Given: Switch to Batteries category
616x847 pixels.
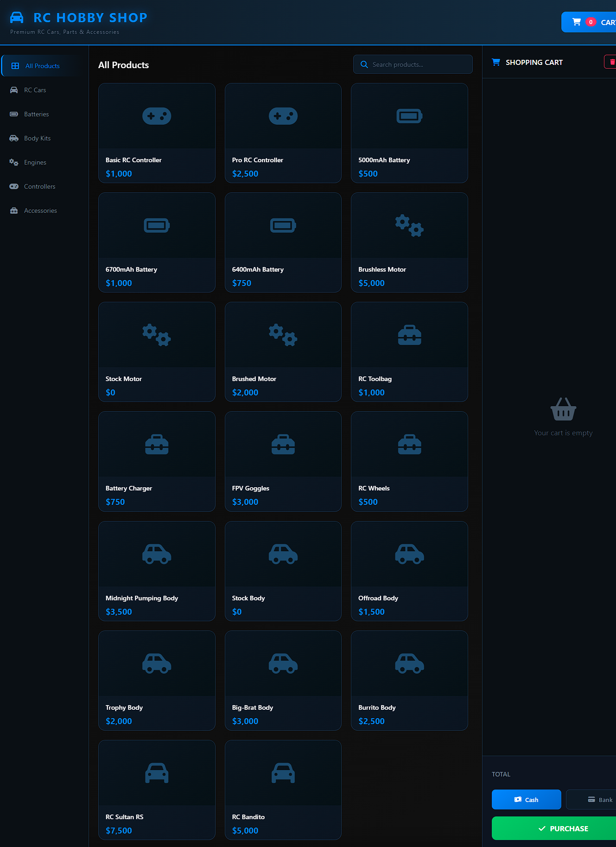Looking at the screenshot, I should 44,114.
